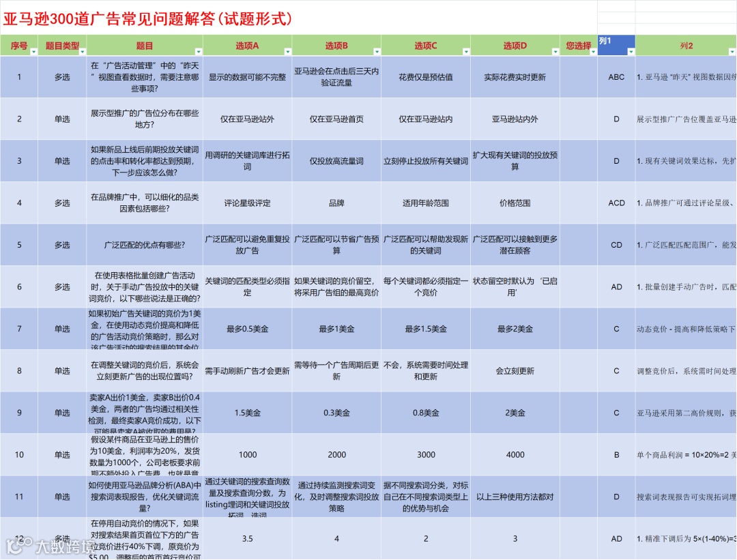
Task: Click cell 需手动刷新广告才会更新
Action: [x=247, y=370]
